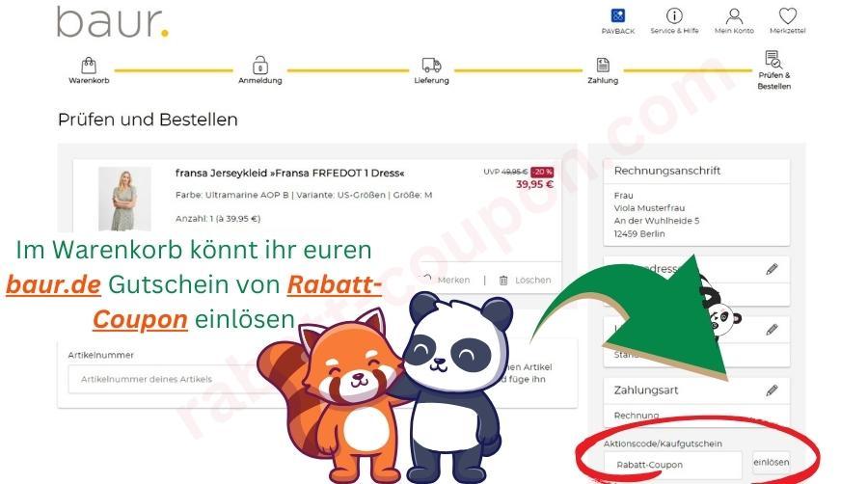Open Service & Hilfe info icon
The image size is (868, 484).
(674, 16)
